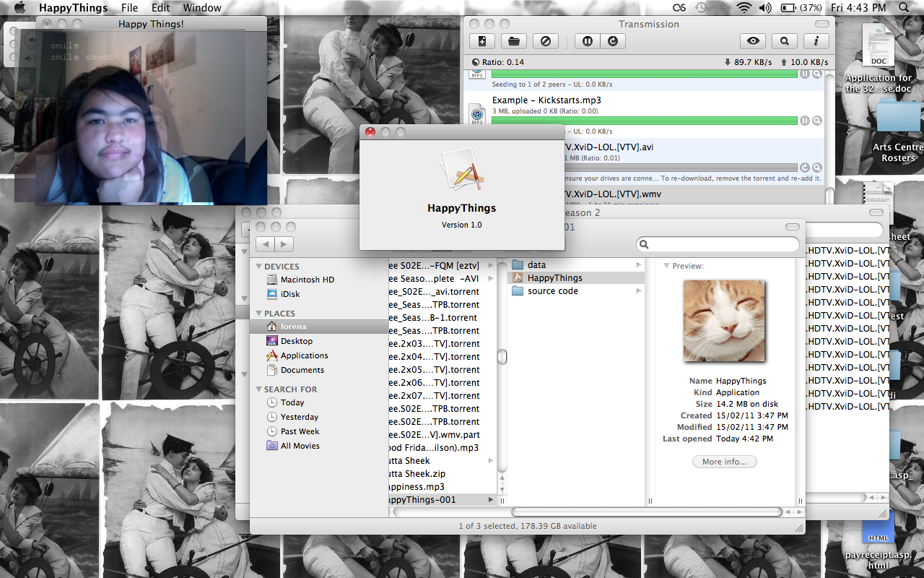Image resolution: width=924 pixels, height=578 pixels.
Task: Click progress bar of Example - Kickstarts.mp3
Action: click(x=645, y=121)
